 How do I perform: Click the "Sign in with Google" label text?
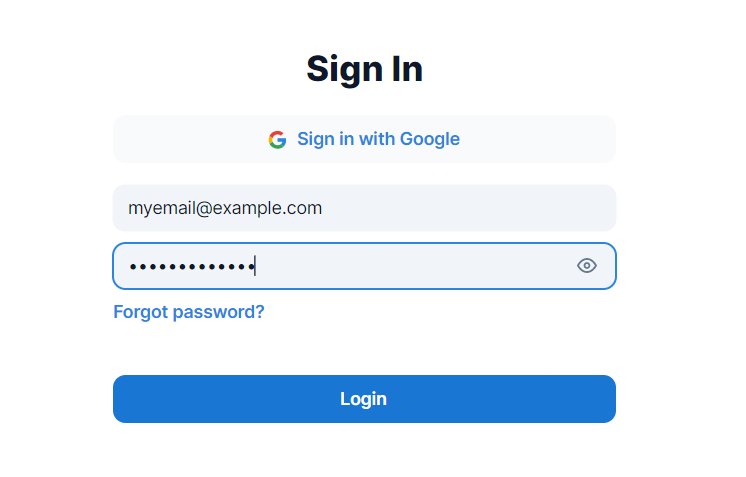[x=378, y=139]
